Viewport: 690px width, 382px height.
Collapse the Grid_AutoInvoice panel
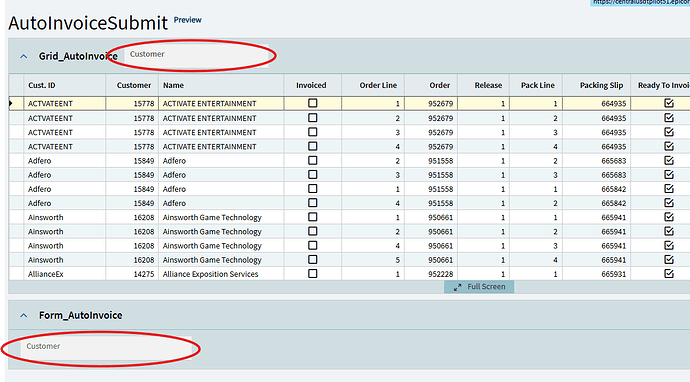pyautogui.click(x=24, y=56)
